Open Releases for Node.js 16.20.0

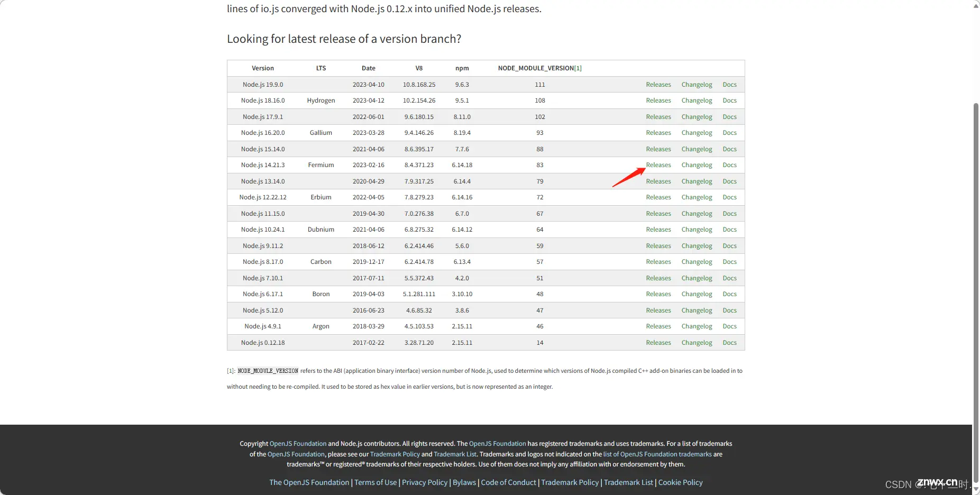[x=658, y=133]
